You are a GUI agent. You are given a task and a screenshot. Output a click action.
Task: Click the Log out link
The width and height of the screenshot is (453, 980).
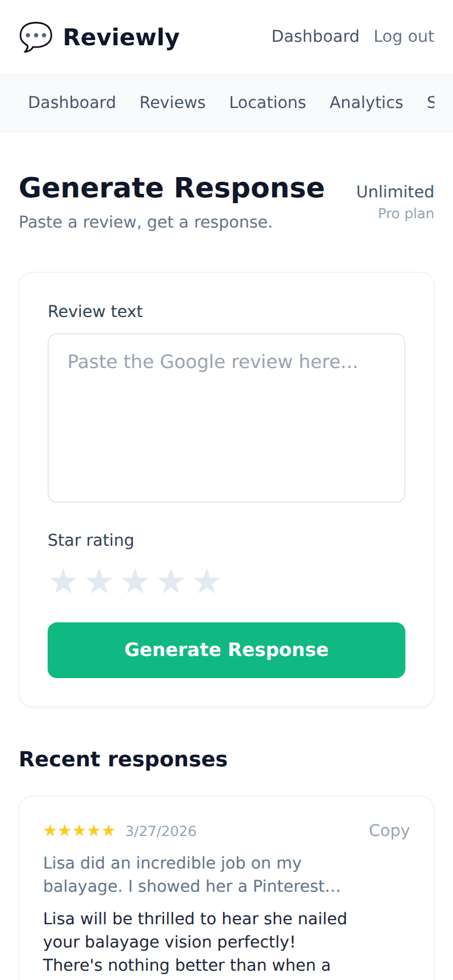tap(404, 36)
